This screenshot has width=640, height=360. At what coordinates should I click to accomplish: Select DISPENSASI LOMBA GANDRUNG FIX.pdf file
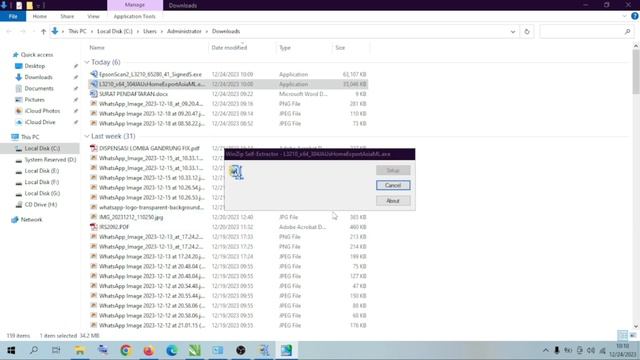point(149,148)
